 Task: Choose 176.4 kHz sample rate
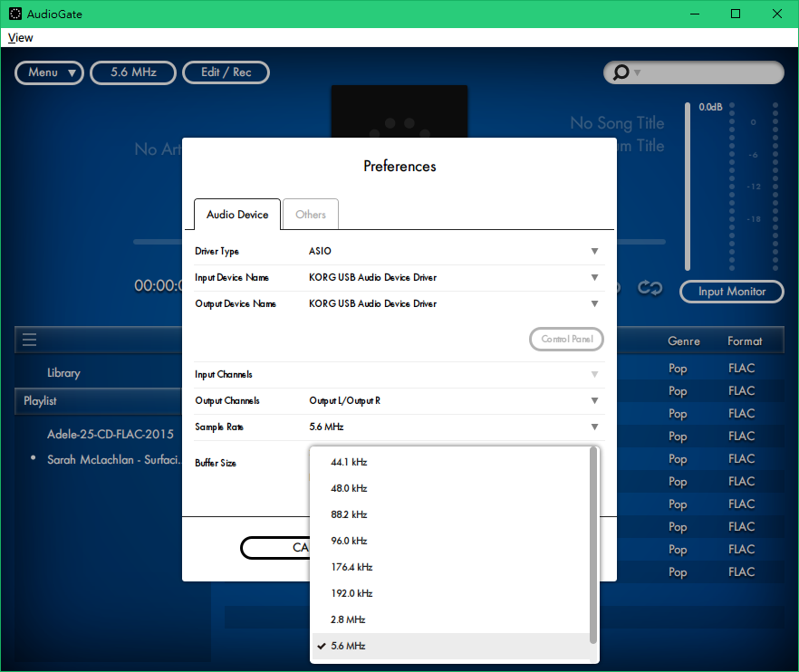450,567
